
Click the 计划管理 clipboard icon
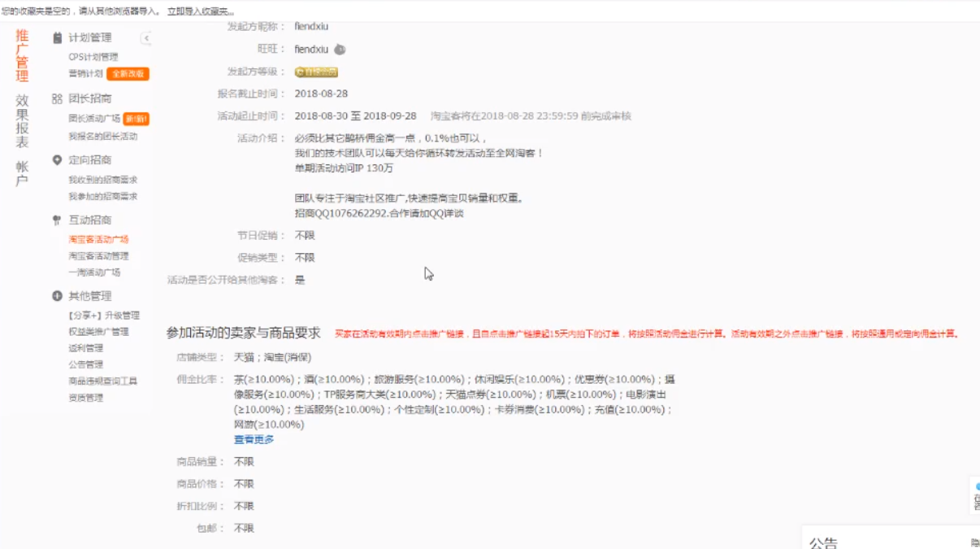57,38
